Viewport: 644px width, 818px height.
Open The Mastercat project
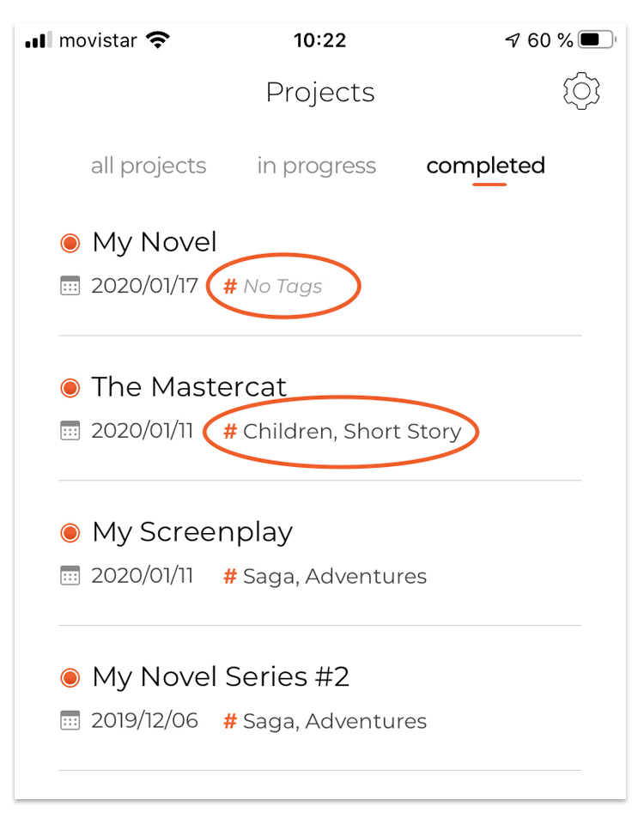point(189,387)
